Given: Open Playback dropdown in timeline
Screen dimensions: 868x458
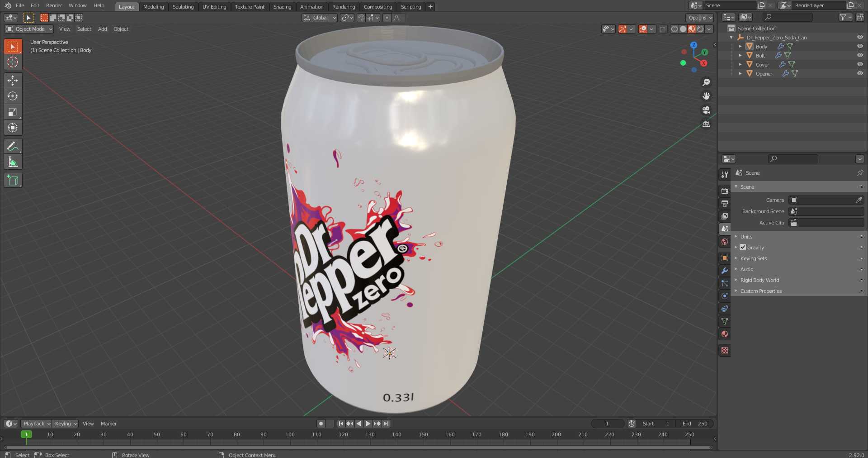Looking at the screenshot, I should click(36, 424).
